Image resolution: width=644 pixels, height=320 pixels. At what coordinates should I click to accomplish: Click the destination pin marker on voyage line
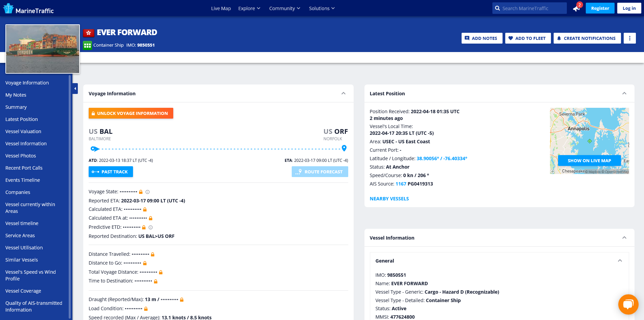tap(344, 148)
